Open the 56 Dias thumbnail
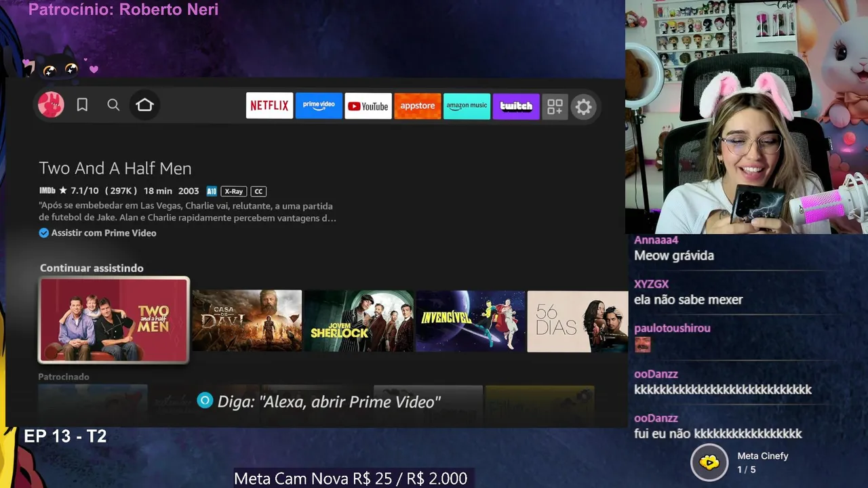 578,321
